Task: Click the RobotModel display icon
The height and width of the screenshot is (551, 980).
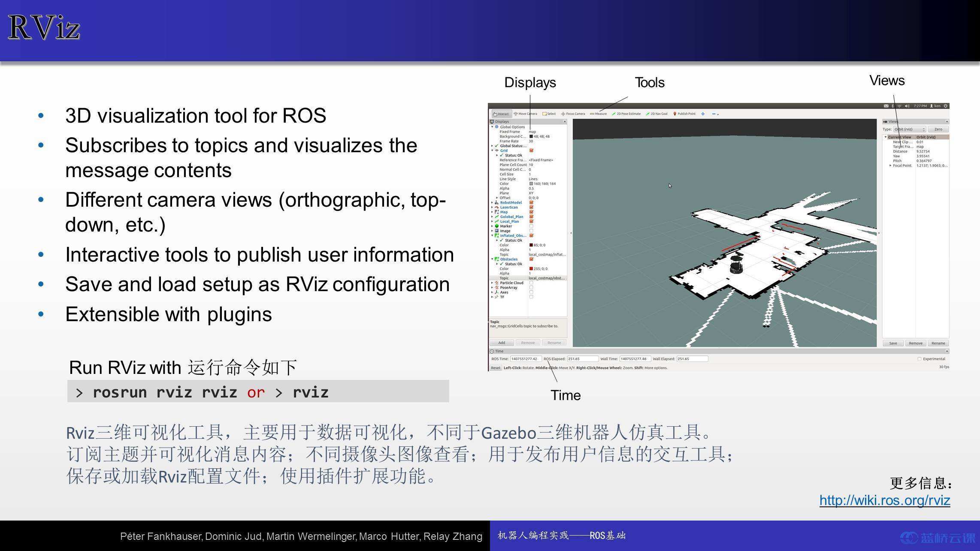Action: coord(497,202)
